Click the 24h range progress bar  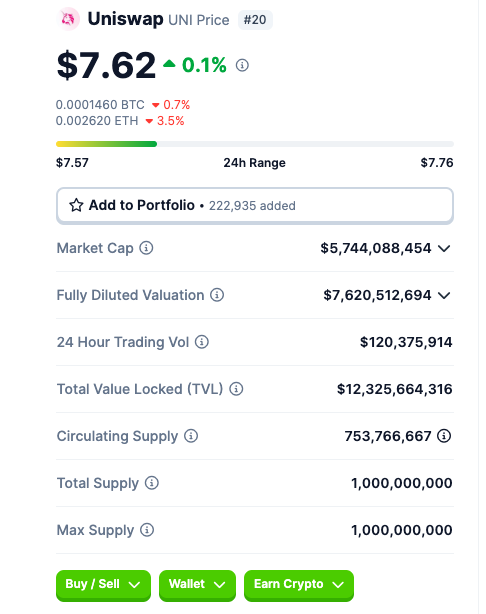255,144
